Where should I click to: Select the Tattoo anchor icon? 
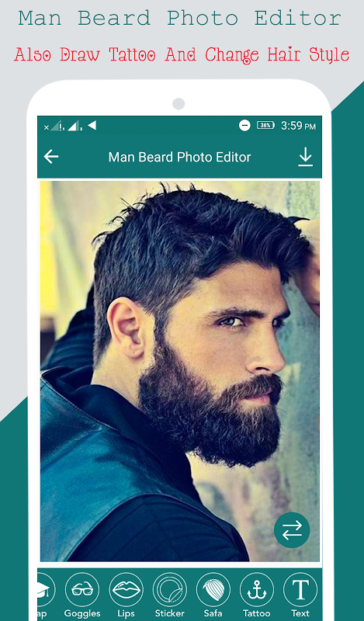click(x=257, y=590)
